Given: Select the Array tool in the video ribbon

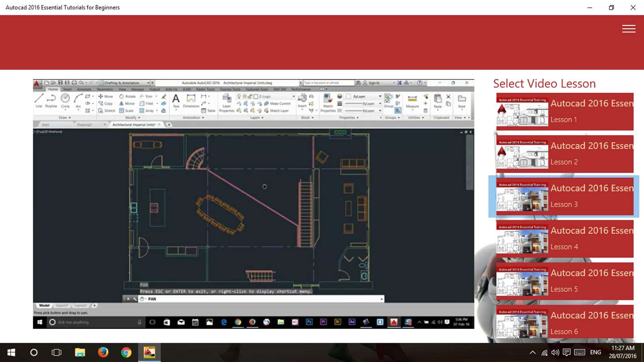Looking at the screenshot, I should point(146,111).
